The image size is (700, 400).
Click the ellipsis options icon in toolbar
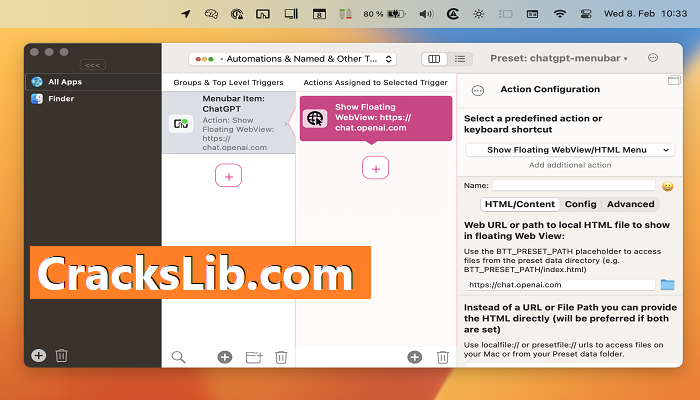pos(653,58)
